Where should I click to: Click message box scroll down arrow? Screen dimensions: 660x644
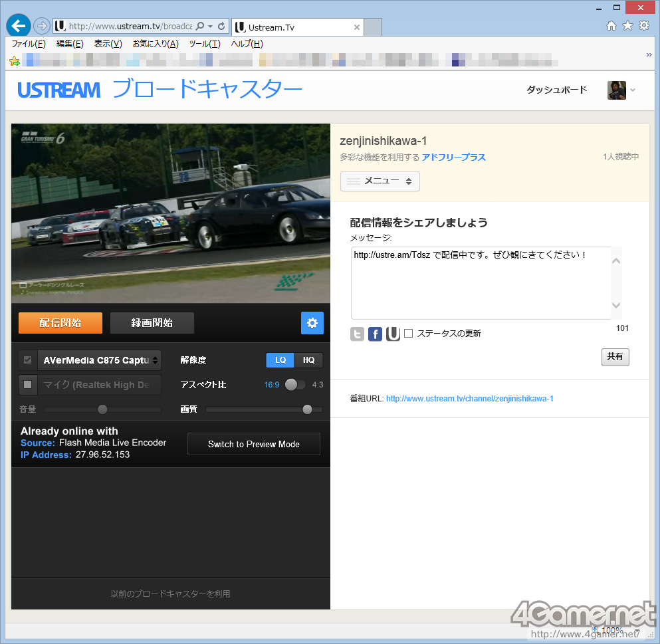[x=616, y=305]
